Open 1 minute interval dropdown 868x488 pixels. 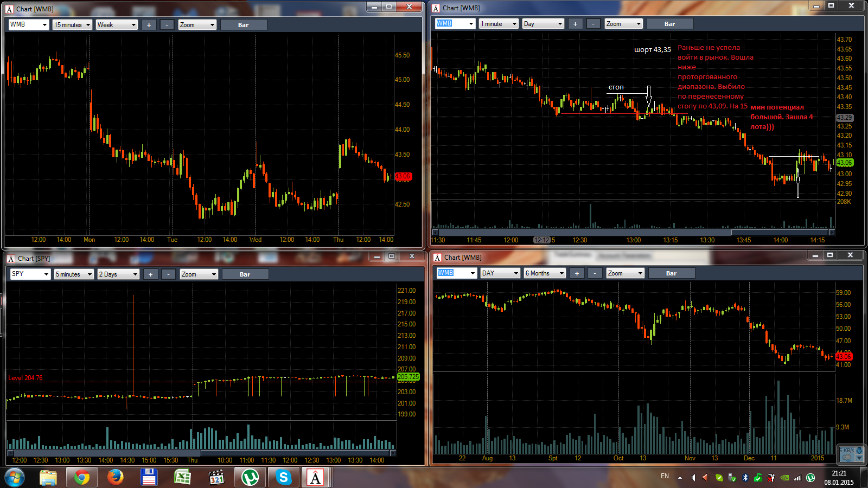point(499,24)
